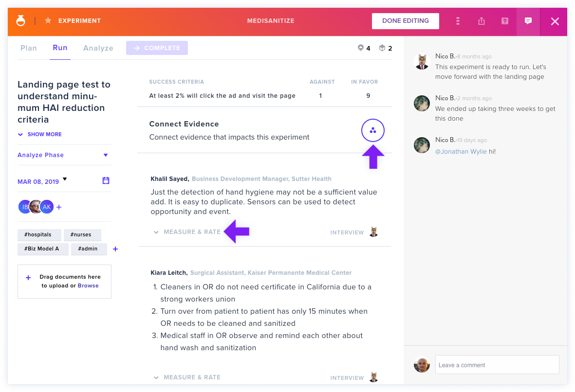Expand MEASURE & RATE under Kiara Leitch
The height and width of the screenshot is (392, 575).
(x=187, y=377)
